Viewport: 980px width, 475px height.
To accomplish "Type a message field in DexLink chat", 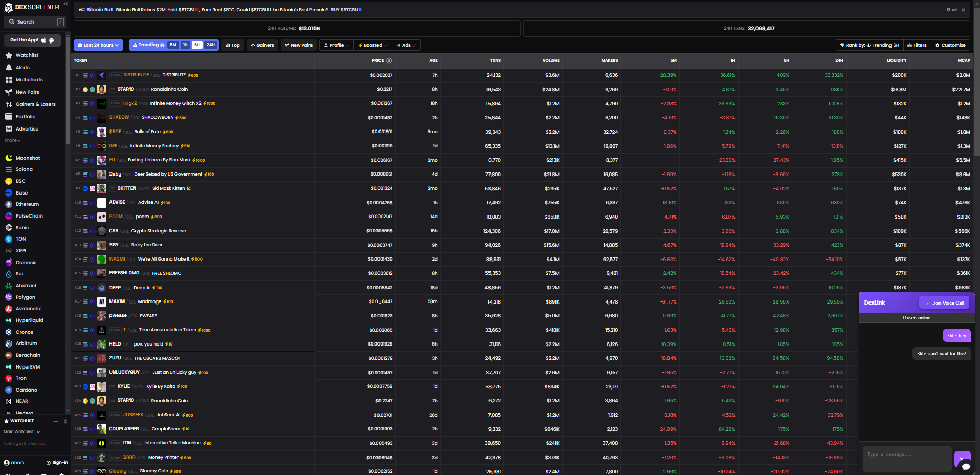I will pos(907,459).
